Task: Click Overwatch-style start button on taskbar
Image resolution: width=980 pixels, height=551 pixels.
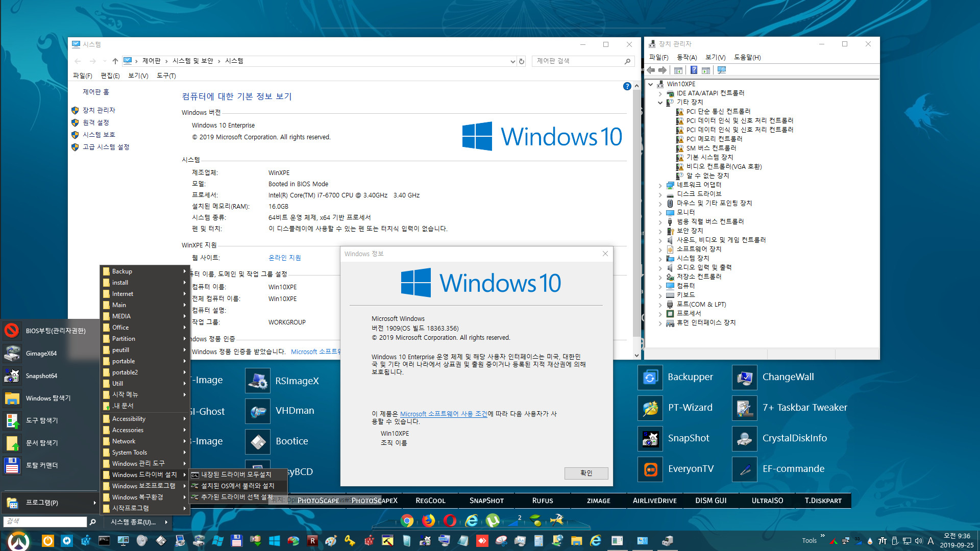Action: (x=19, y=541)
